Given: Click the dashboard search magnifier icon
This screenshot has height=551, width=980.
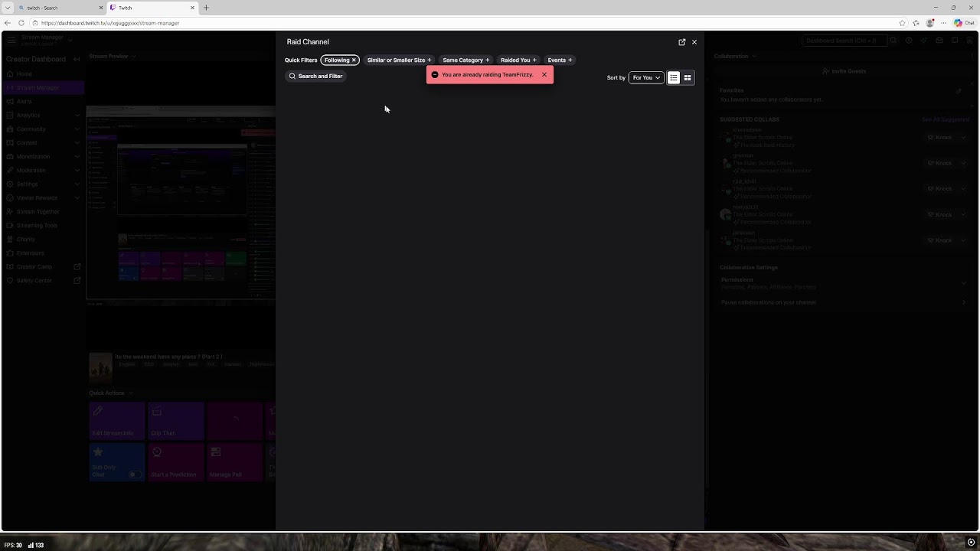Looking at the screenshot, I should [893, 41].
